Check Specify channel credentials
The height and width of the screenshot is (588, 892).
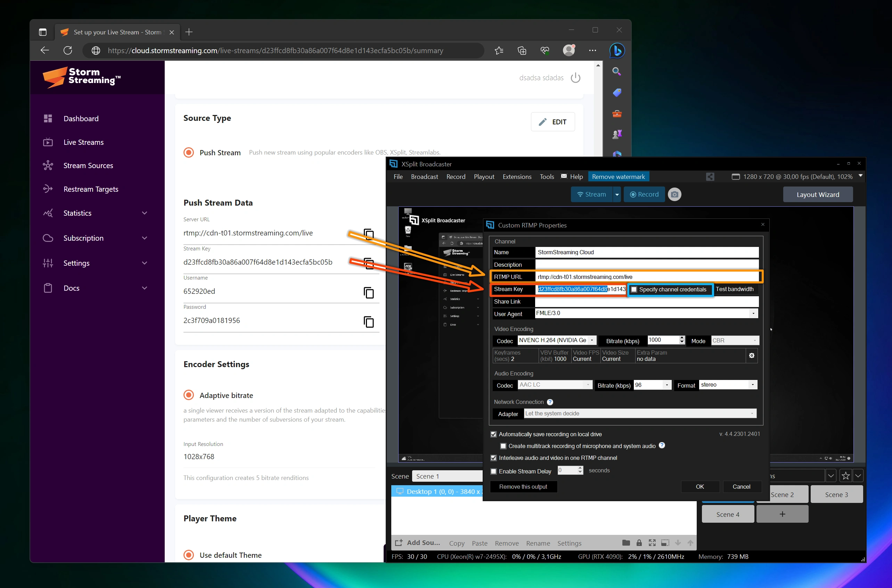coord(634,289)
